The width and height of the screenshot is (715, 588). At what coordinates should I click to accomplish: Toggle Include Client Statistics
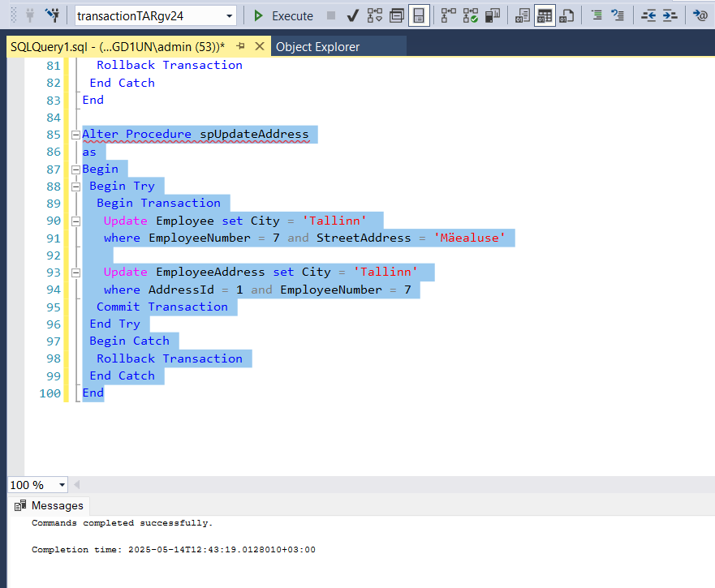(493, 16)
